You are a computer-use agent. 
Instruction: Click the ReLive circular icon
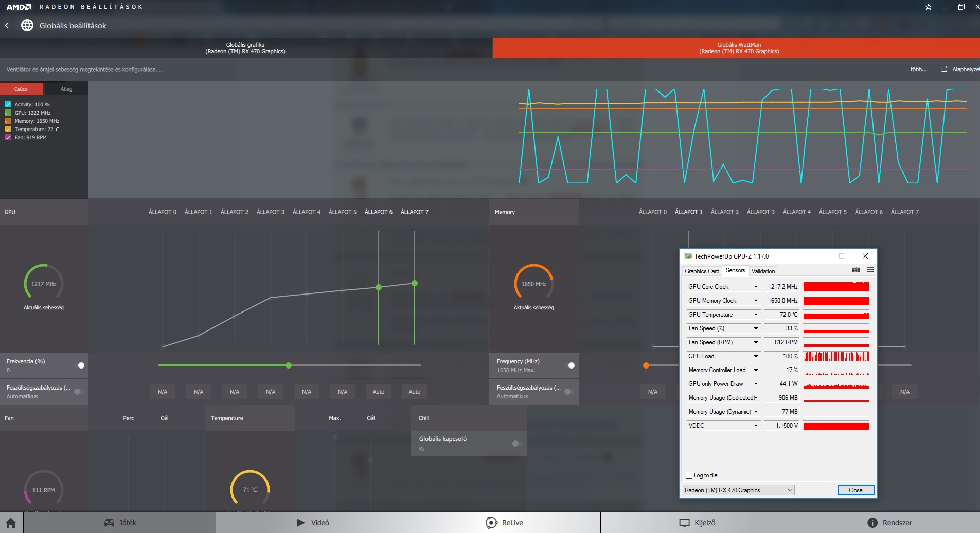491,523
